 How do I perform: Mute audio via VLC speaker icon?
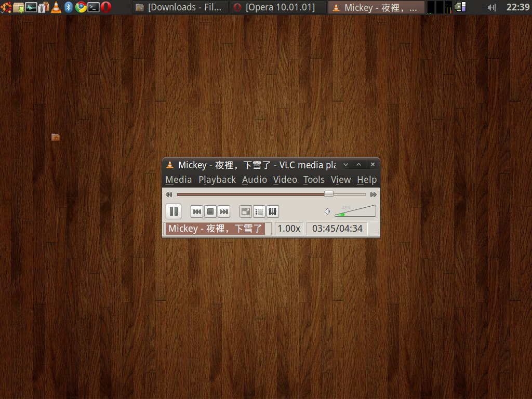[327, 212]
